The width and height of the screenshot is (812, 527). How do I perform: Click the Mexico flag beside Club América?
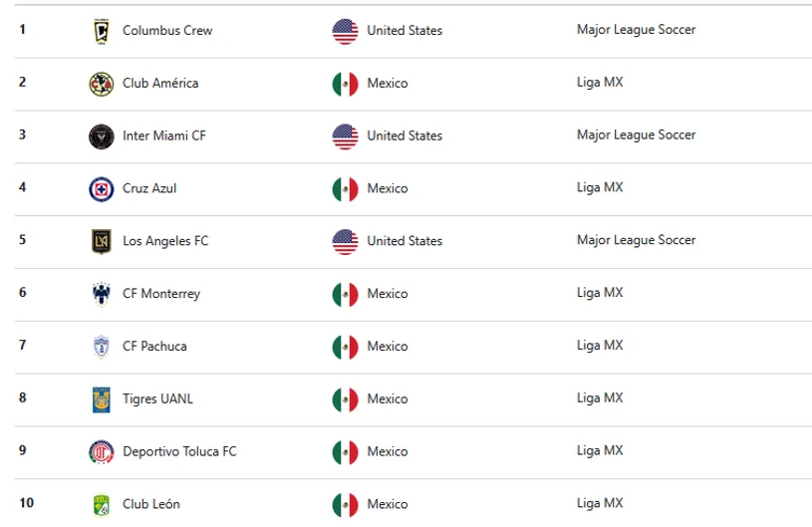[x=345, y=84]
